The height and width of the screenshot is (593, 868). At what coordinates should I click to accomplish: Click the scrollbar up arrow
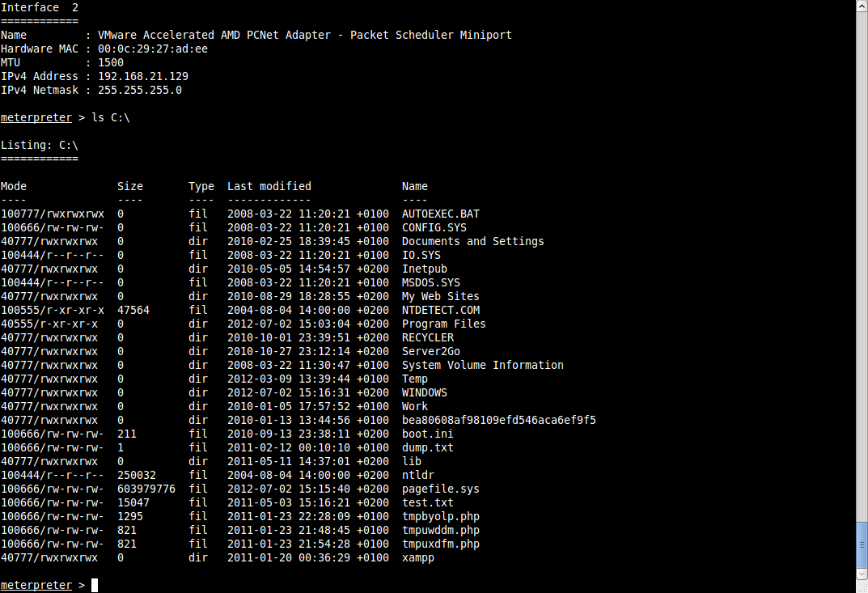point(862,6)
